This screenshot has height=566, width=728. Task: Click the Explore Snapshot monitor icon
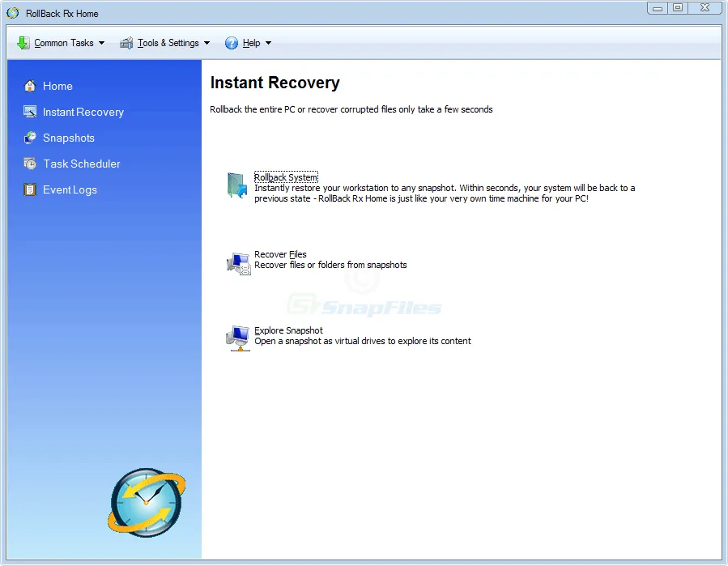click(238, 338)
